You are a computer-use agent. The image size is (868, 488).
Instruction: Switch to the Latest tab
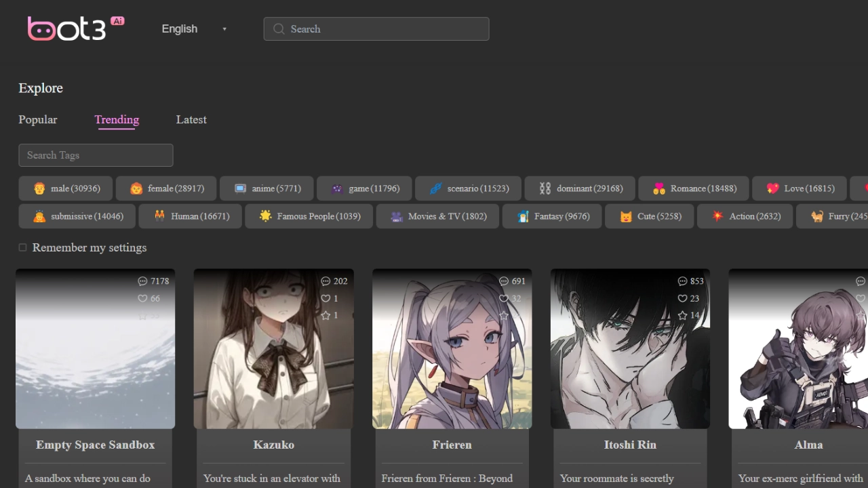tap(191, 119)
